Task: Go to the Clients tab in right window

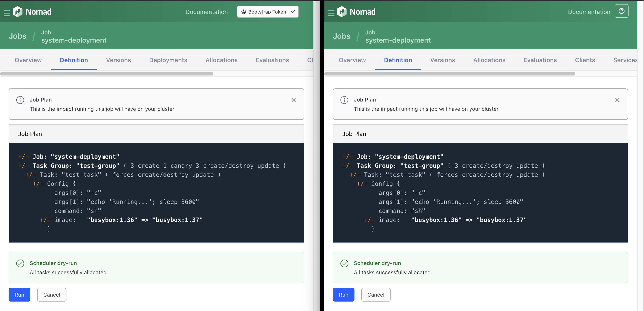Action: pyautogui.click(x=585, y=60)
